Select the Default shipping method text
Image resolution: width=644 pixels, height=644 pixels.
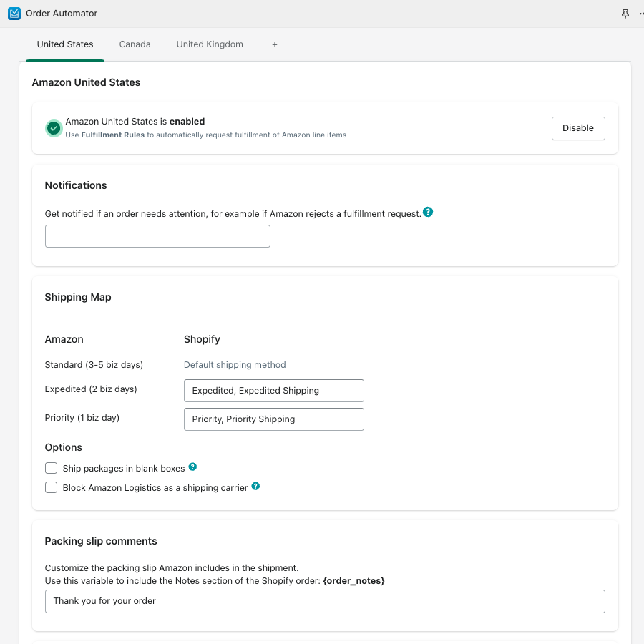(235, 365)
